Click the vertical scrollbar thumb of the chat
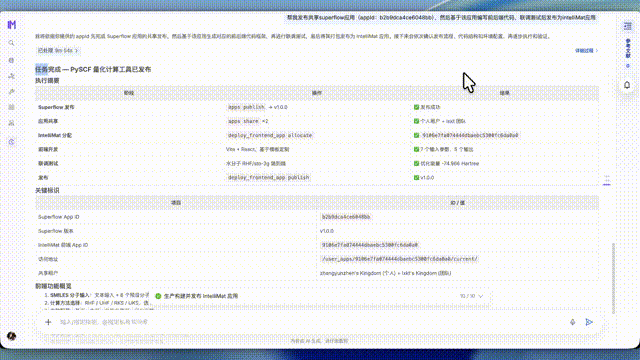640x360 pixels. coord(613,278)
